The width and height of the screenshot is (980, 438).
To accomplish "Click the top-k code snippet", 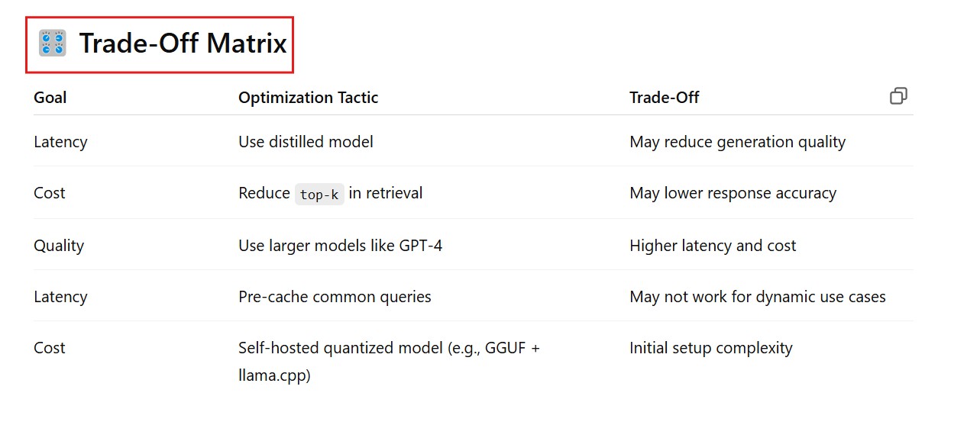I will tap(319, 195).
